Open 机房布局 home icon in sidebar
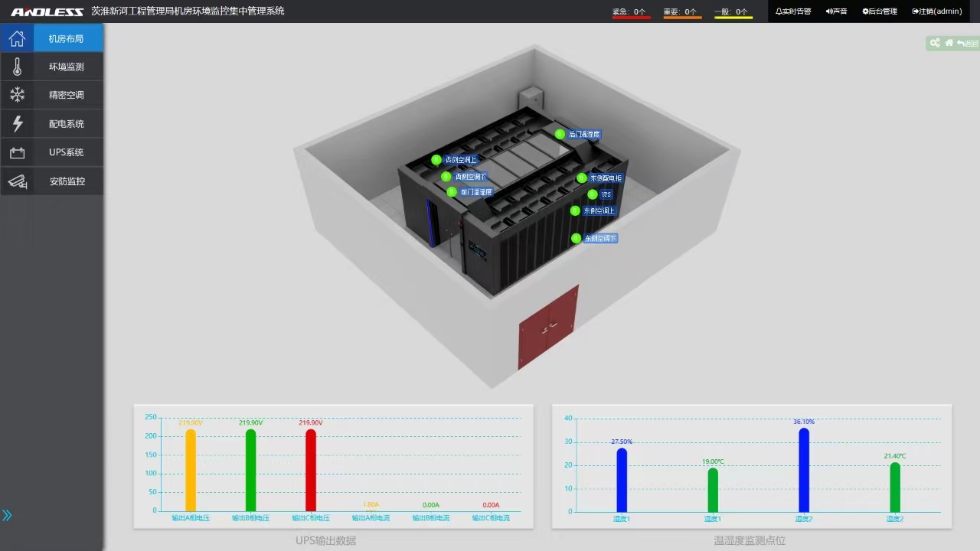The width and height of the screenshot is (980, 551). pyautogui.click(x=17, y=38)
